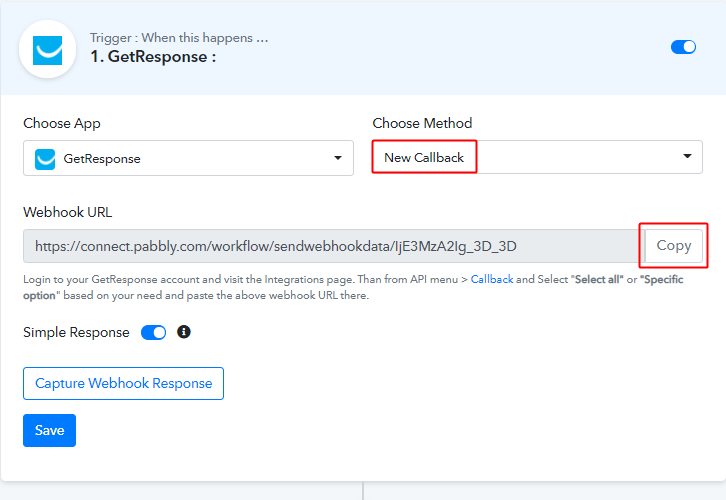Image resolution: width=726 pixels, height=500 pixels.
Task: Click the GetResponse icon inside app dropdown
Action: (45, 159)
